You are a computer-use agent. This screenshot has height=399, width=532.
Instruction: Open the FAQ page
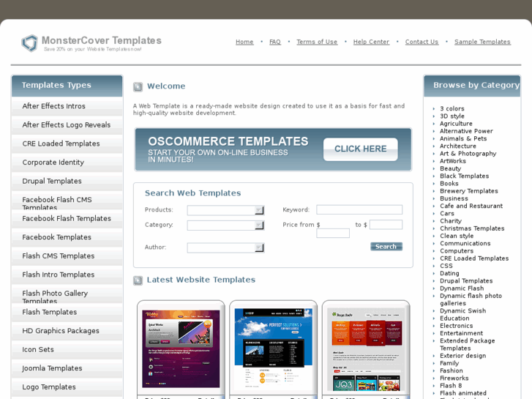[x=275, y=42]
